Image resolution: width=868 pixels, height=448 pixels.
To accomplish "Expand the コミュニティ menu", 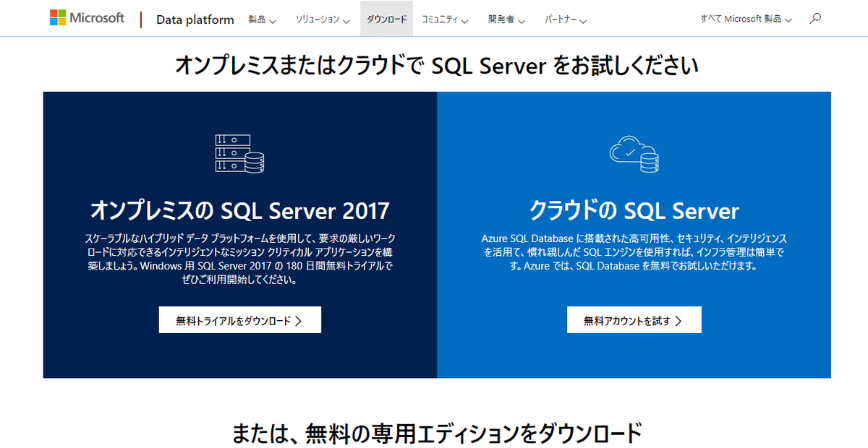I will point(445,20).
